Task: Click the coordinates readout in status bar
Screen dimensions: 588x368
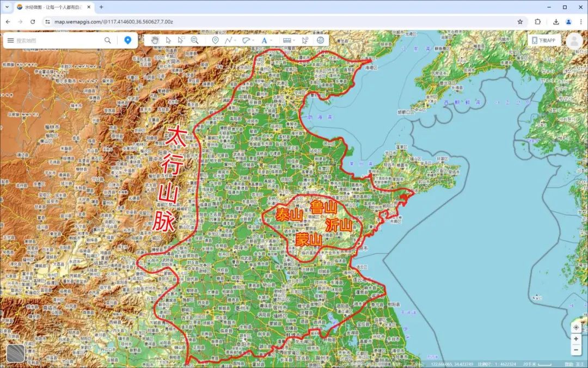Action: 452,364
